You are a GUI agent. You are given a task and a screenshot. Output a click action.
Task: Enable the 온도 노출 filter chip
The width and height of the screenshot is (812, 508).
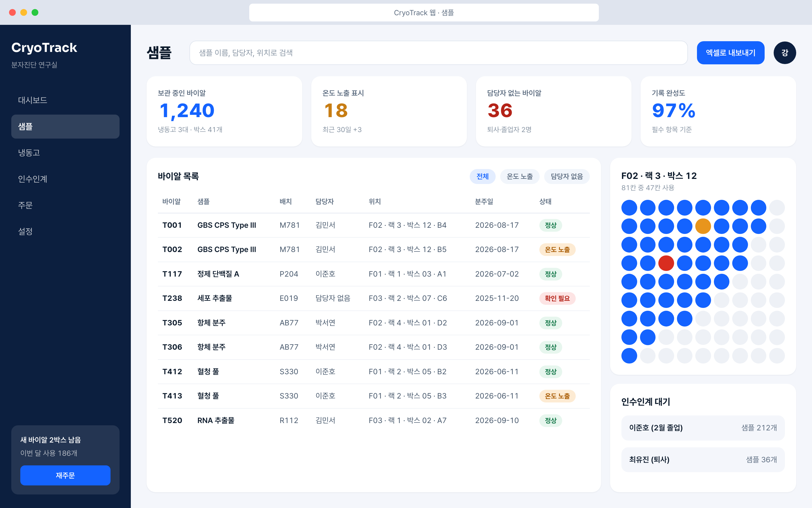519,176
